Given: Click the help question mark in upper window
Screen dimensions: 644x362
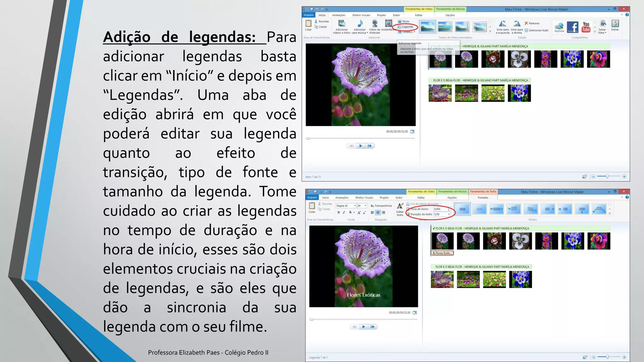Looking at the screenshot, I should pyautogui.click(x=627, y=15).
